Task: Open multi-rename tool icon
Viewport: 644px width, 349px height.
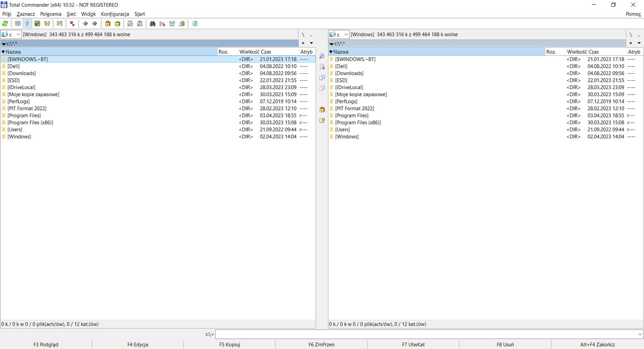Action: [162, 24]
